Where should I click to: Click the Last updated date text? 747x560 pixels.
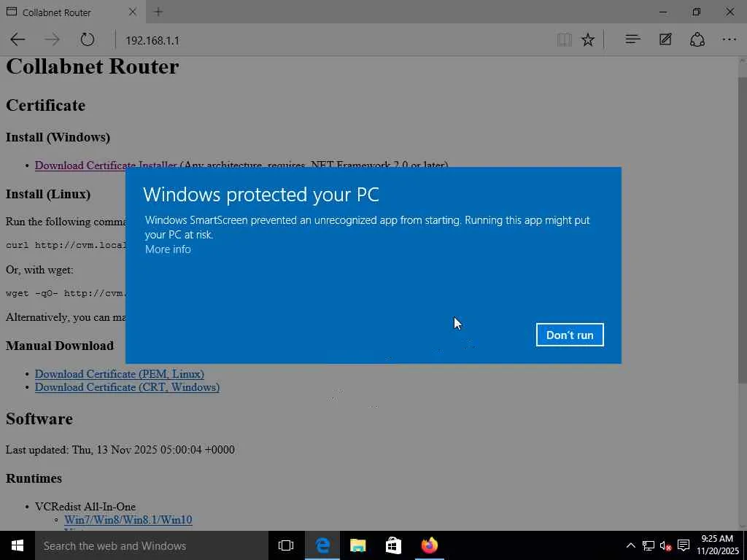point(120,449)
